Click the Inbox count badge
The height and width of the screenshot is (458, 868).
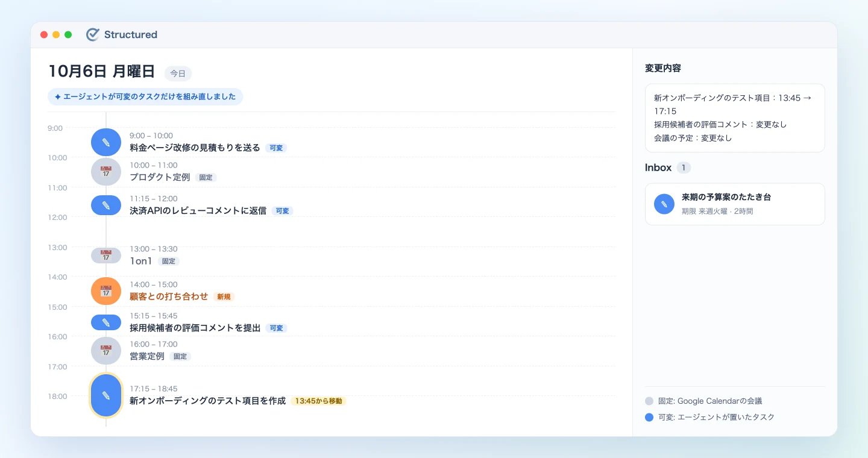point(684,168)
